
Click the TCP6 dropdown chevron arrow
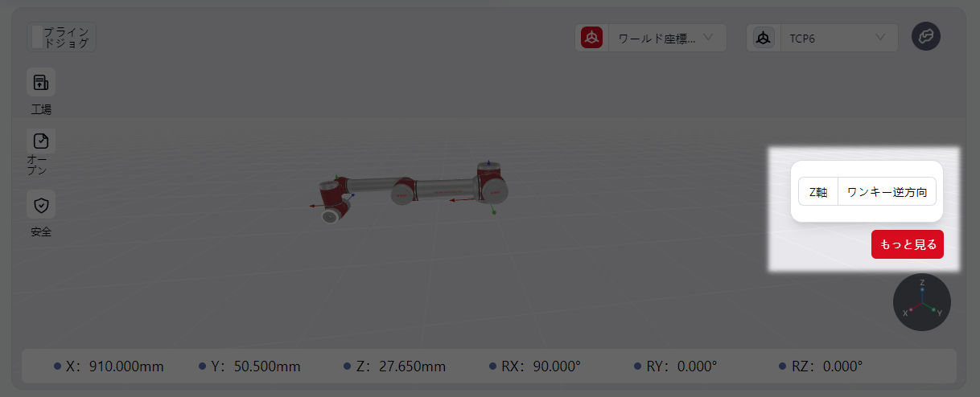pos(880,37)
